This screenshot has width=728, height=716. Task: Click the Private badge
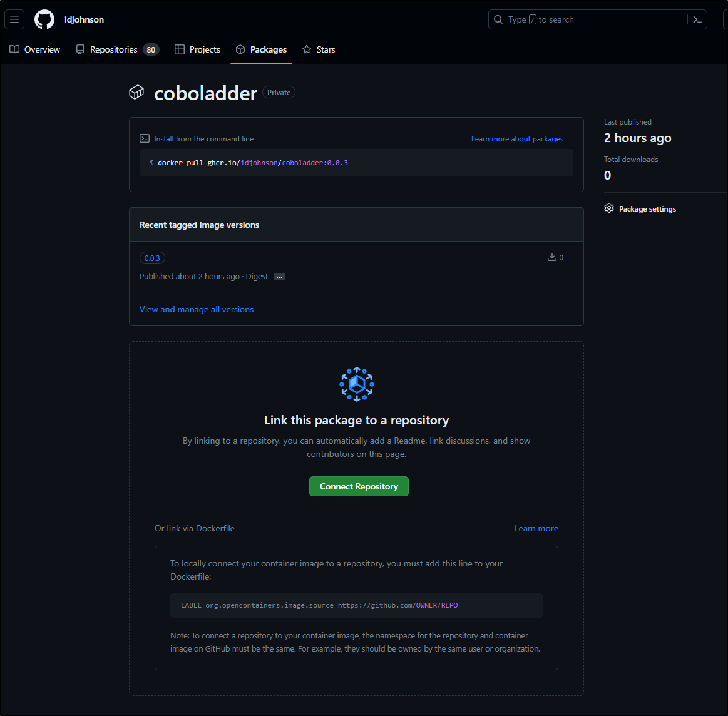coord(279,93)
